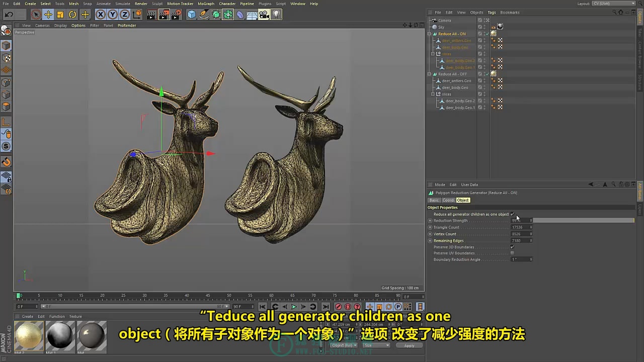The image size is (644, 362).
Task: Toggle the X axis lock button
Action: click(101, 15)
